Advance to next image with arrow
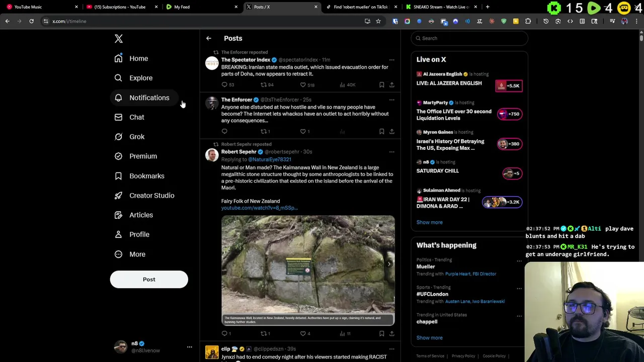644x362 pixels. click(x=389, y=263)
